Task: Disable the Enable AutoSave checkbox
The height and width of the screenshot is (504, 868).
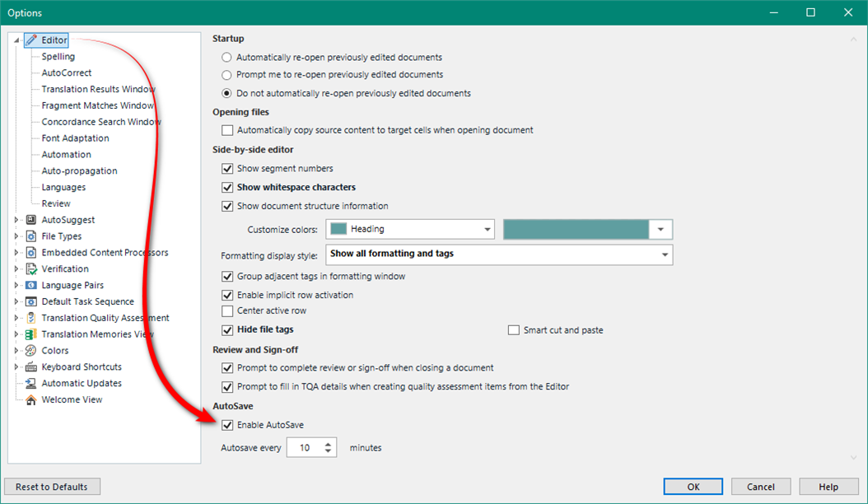Action: click(227, 425)
